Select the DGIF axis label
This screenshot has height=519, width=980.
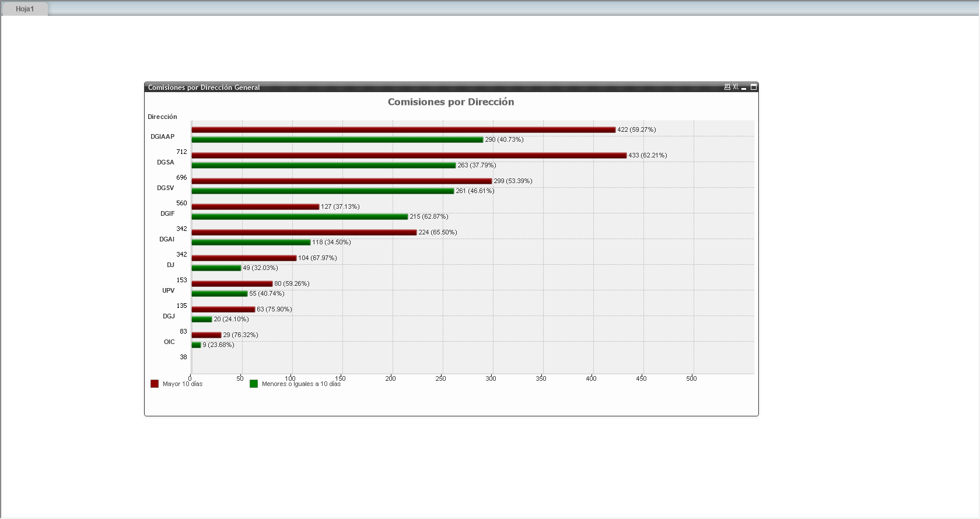[x=167, y=213]
